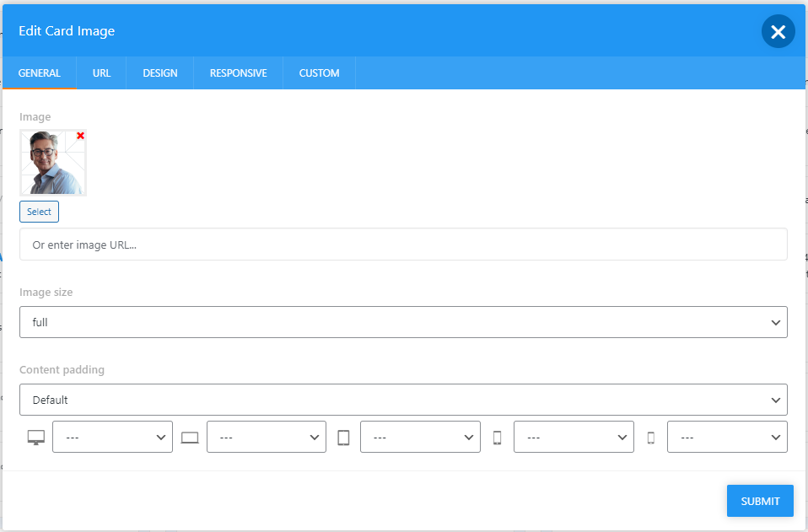This screenshot has width=808, height=532.
Task: Focus the image URL input field
Action: click(403, 245)
